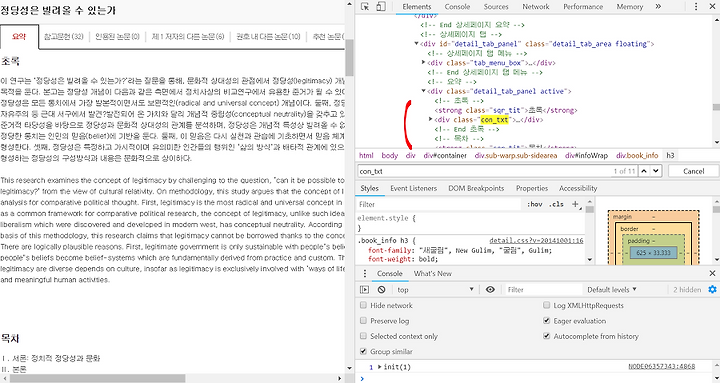The height and width of the screenshot is (383, 720).
Task: Close the console drawer
Action: (712, 273)
